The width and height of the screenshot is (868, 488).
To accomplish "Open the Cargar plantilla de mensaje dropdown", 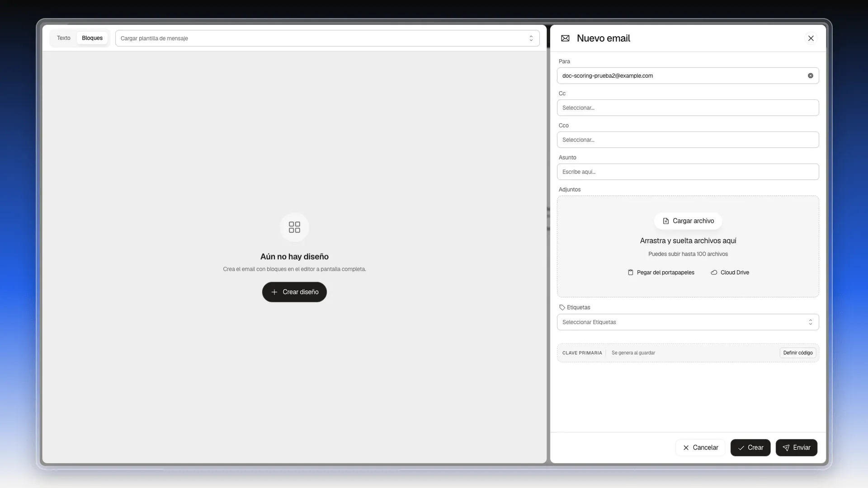I will coord(327,38).
